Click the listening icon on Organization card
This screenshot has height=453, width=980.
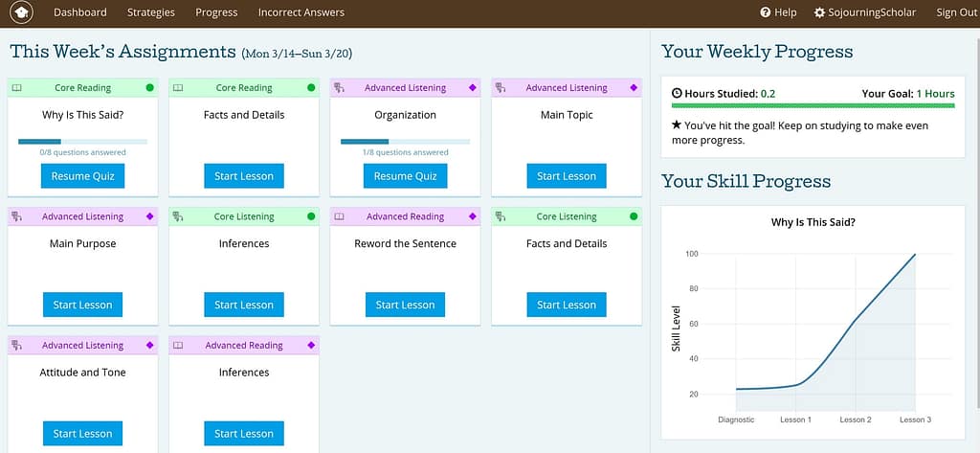339,88
